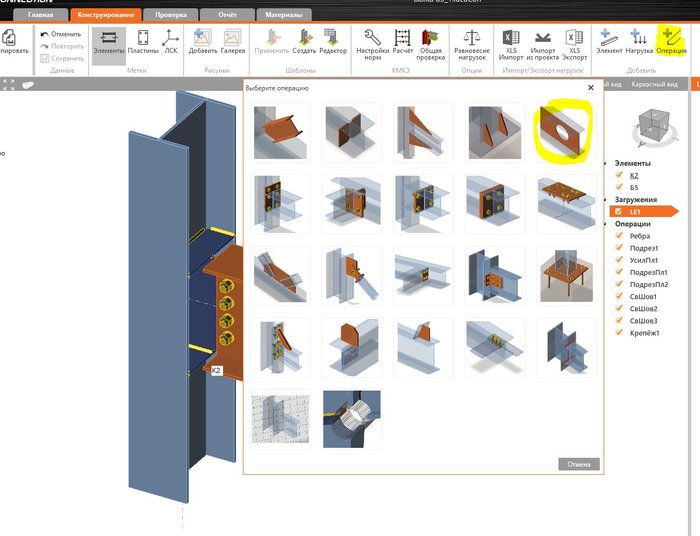
Task: Select the Пластины labels icon
Action: click(143, 42)
